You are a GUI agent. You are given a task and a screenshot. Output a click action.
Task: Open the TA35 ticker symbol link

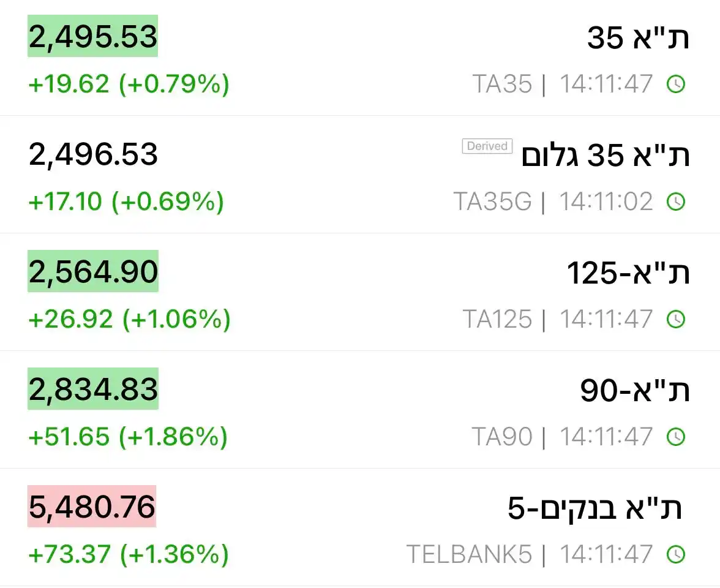click(503, 84)
